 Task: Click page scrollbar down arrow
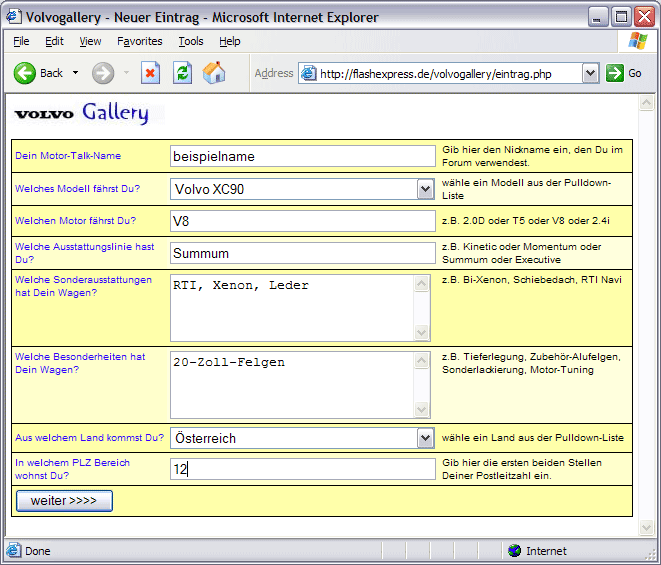pyautogui.click(x=646, y=527)
